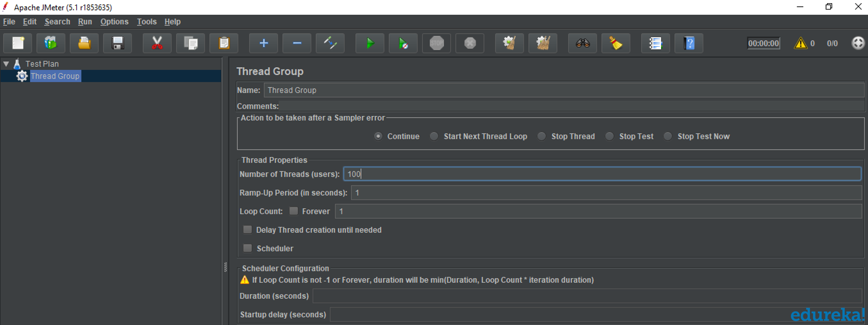Click the Add plus toolbar icon
The image size is (868, 325).
[264, 43]
